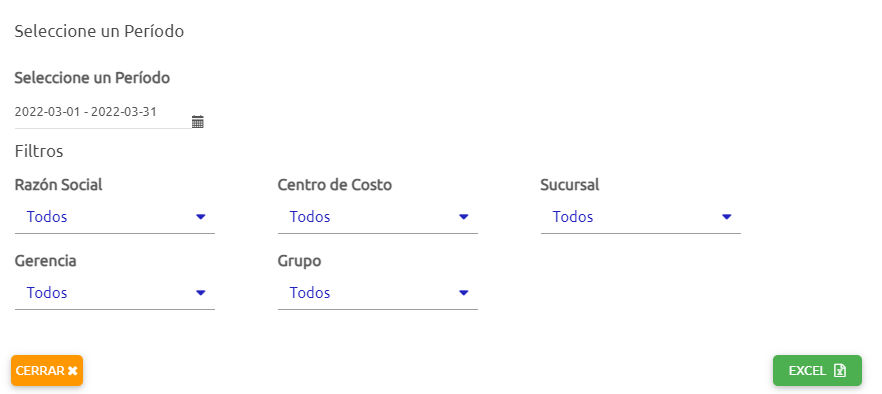Viewport: 882px width, 394px height.
Task: Export the report with the EXCEL button
Action: coord(817,370)
